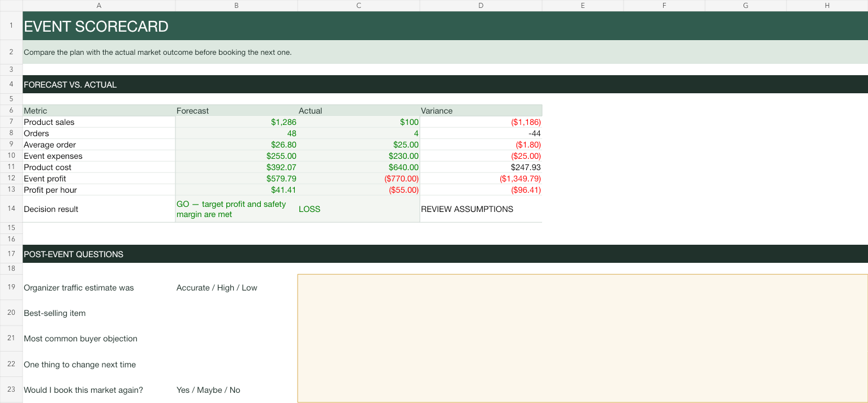
Task: Select the actual event profit ($770.00)
Action: 359,179
